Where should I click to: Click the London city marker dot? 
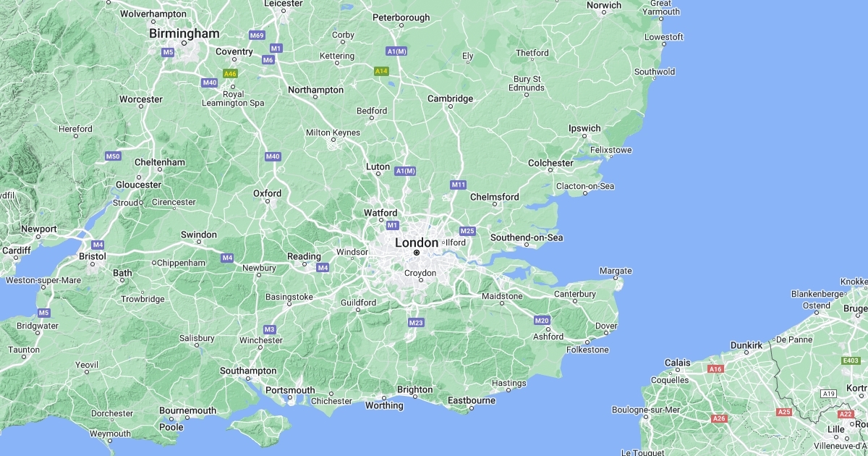pyautogui.click(x=417, y=253)
